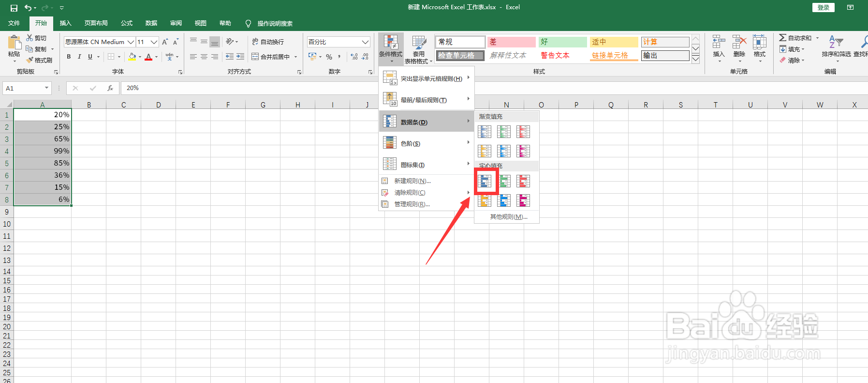Open Copy (复制) dropdown arrow
The image size is (868, 383).
click(53, 49)
